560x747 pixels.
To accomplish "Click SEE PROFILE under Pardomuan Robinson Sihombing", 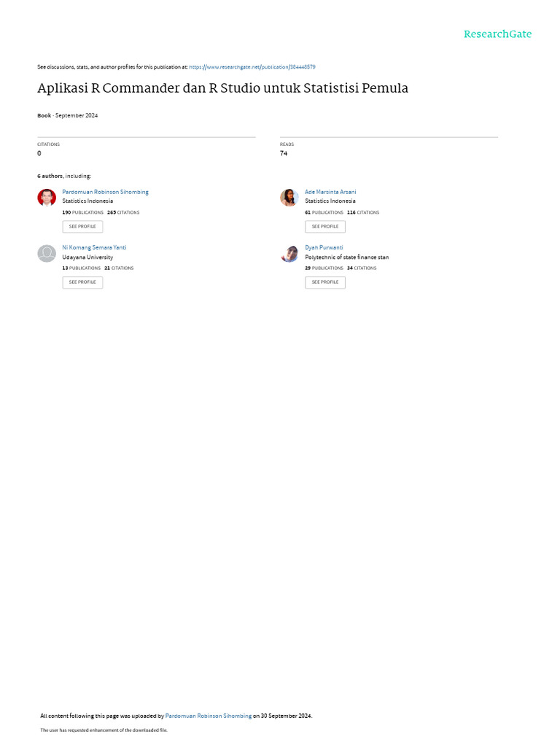I will (x=82, y=227).
